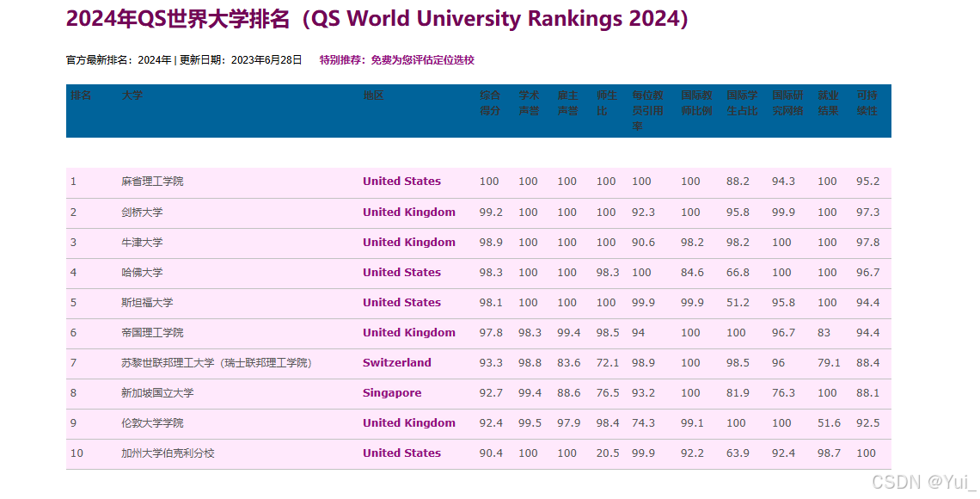Open the 苏黎世联邦理工大学 university entry

click(x=217, y=363)
